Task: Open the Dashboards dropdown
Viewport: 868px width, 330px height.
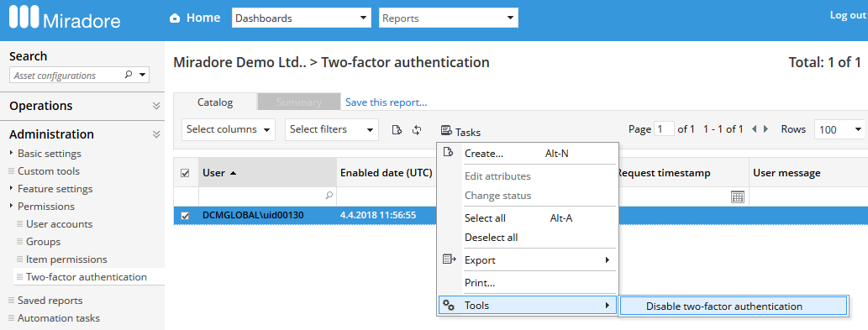Action: coord(302,18)
